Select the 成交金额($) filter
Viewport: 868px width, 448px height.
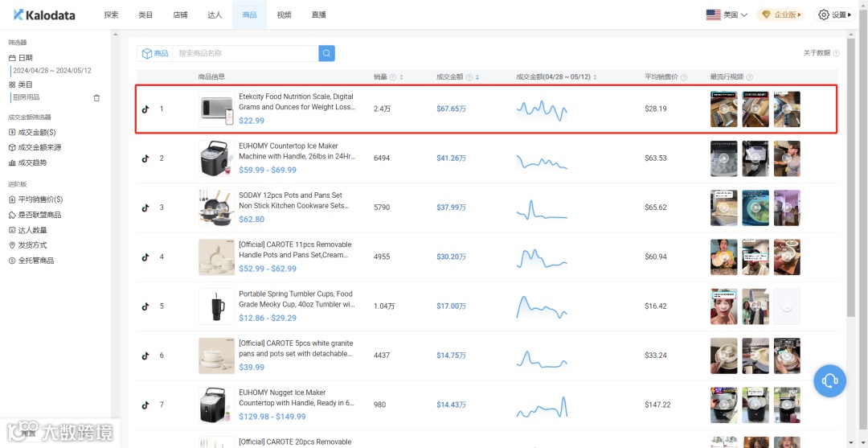(x=32, y=133)
